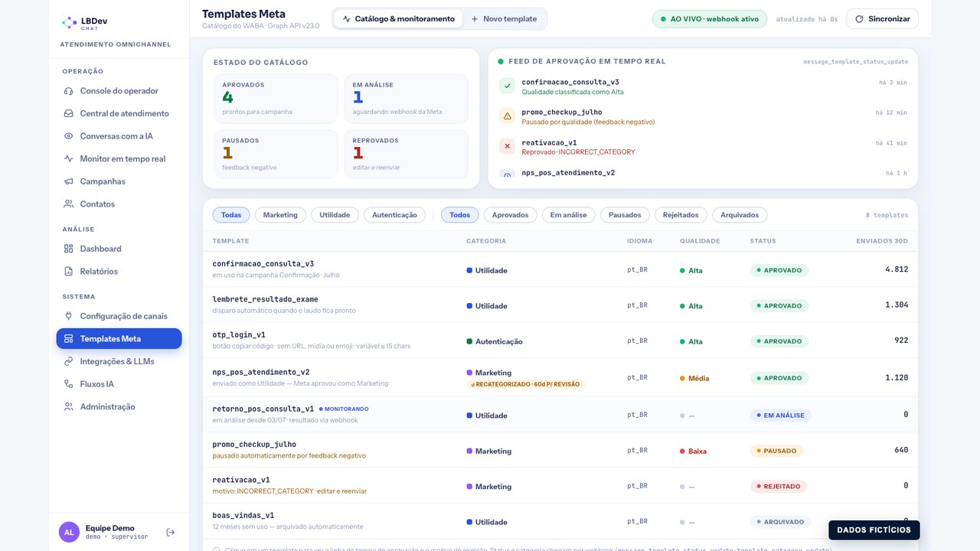Click the Baixa quality indicator
980x551 pixels.
tap(693, 452)
